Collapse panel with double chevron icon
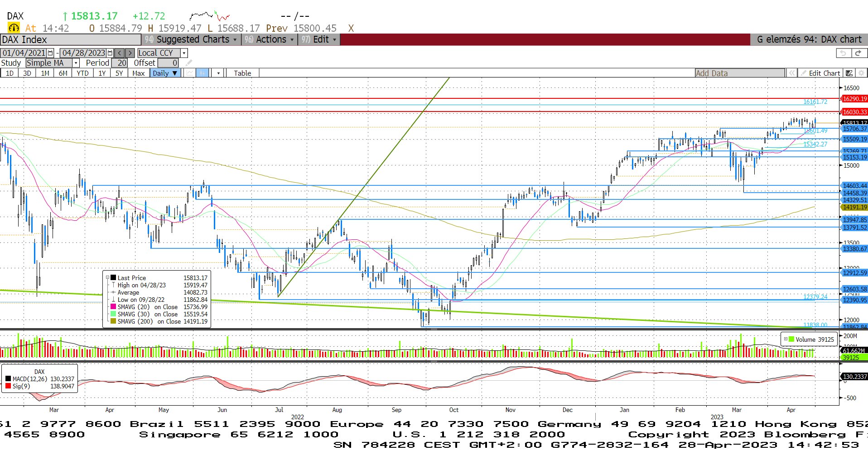The width and height of the screenshot is (868, 470). pyautogui.click(x=791, y=73)
